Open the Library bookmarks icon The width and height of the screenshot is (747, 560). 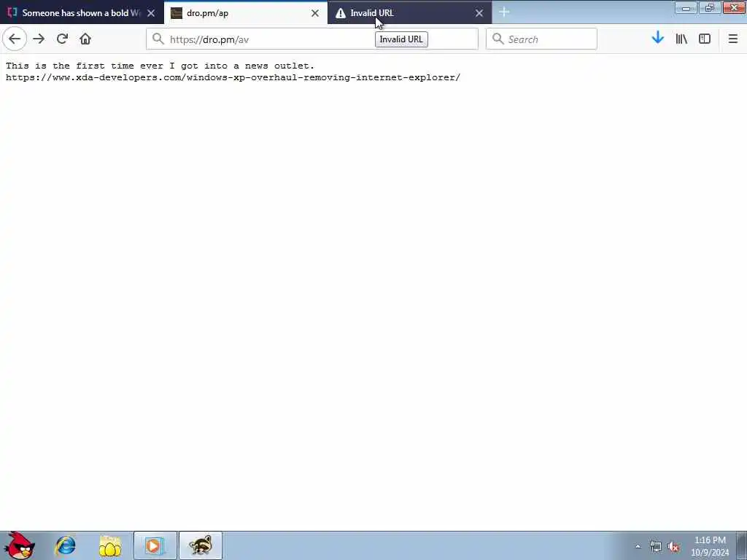click(x=681, y=39)
